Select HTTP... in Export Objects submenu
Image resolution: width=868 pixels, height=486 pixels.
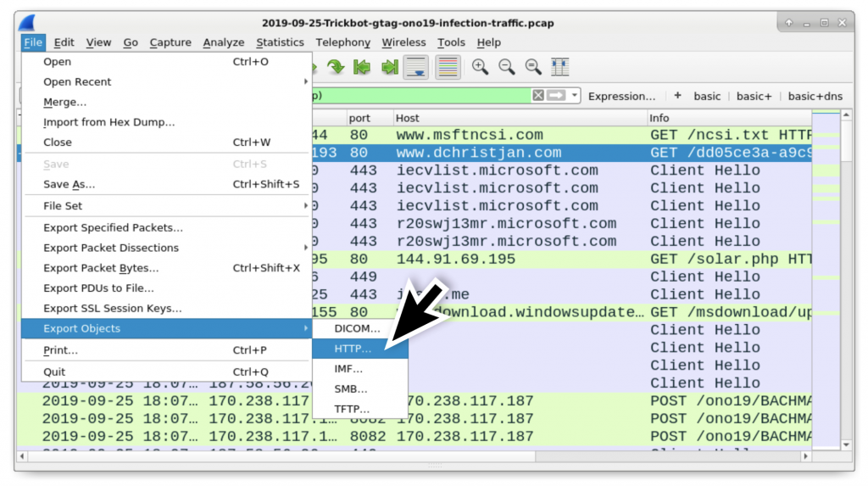point(360,349)
